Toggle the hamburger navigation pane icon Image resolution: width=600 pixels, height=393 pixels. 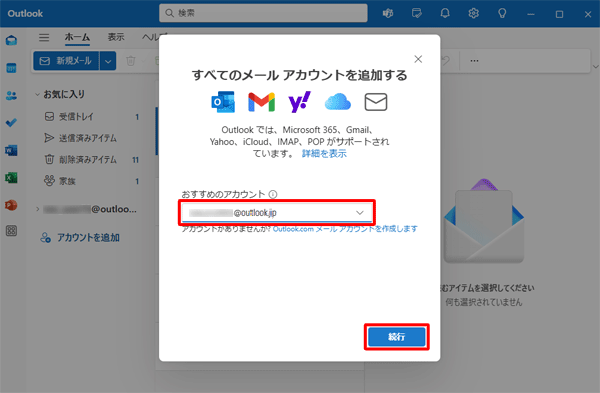click(44, 37)
